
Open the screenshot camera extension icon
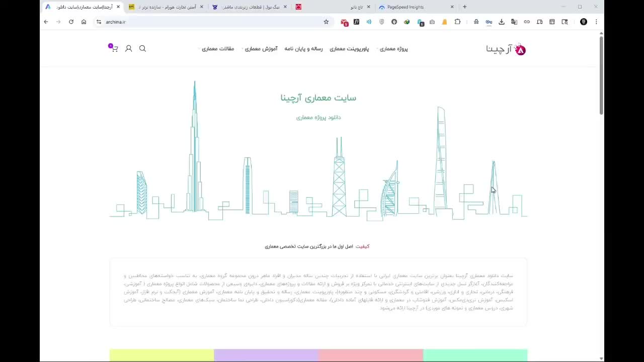432,22
